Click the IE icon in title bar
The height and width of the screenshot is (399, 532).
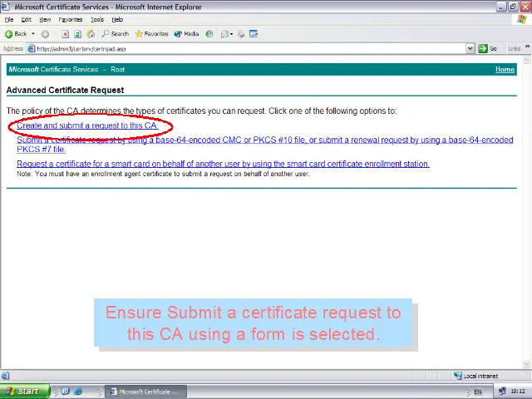(x=6, y=7)
